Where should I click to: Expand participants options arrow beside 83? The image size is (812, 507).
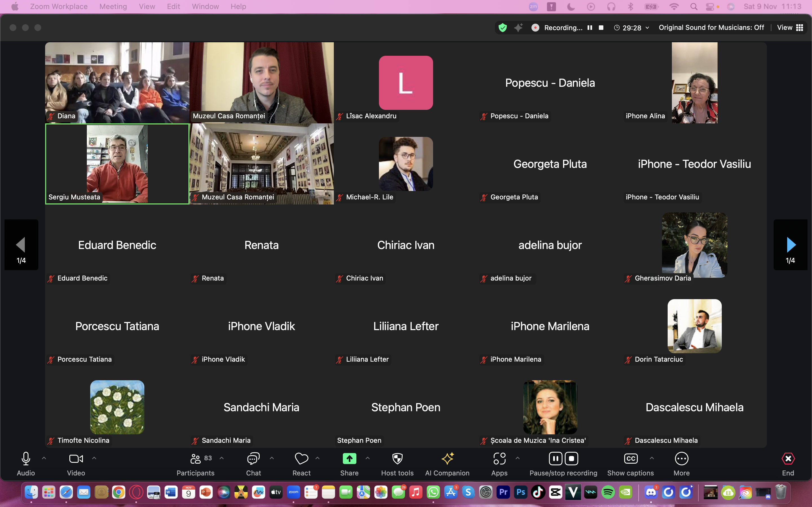click(x=221, y=458)
